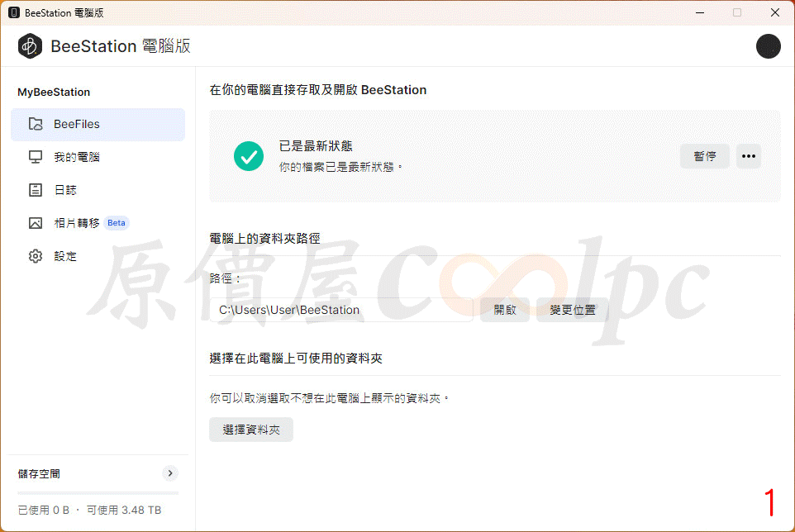Select 我的電腦 in the sidebar
795x532 pixels.
pos(98,157)
